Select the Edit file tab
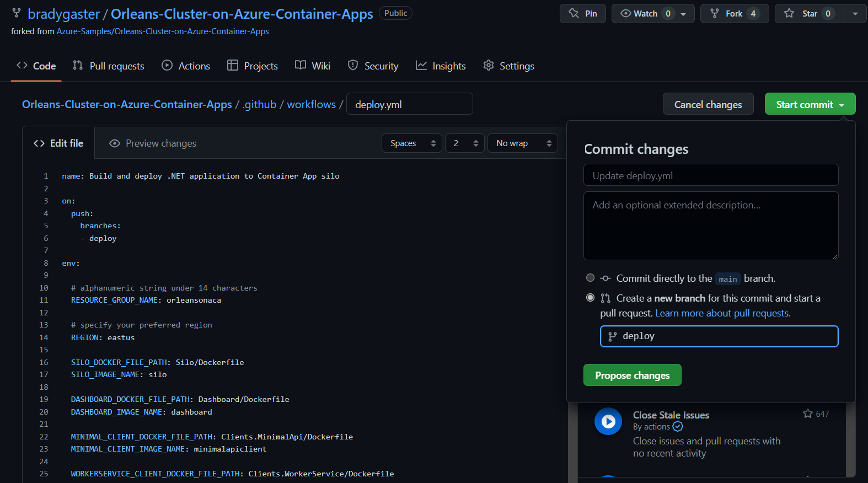 click(58, 143)
